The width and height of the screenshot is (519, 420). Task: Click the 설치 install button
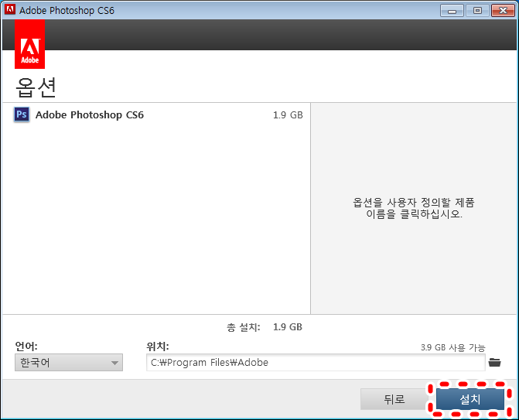coord(470,399)
